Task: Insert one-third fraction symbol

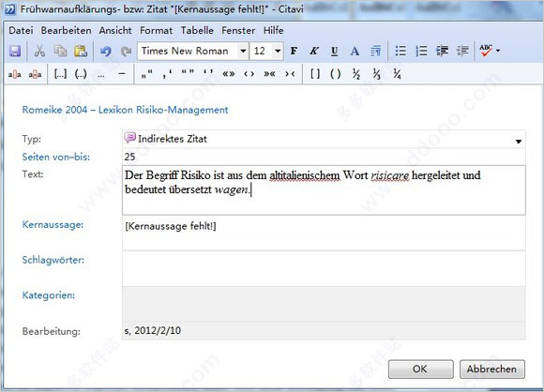Action: [x=376, y=74]
